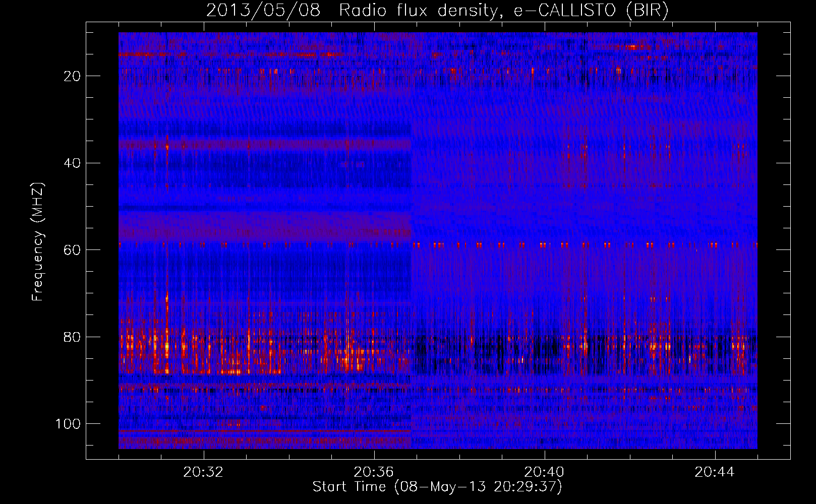The image size is (816, 504).
Task: Select the 80 MHz frequency tick label
Action: coord(73,337)
